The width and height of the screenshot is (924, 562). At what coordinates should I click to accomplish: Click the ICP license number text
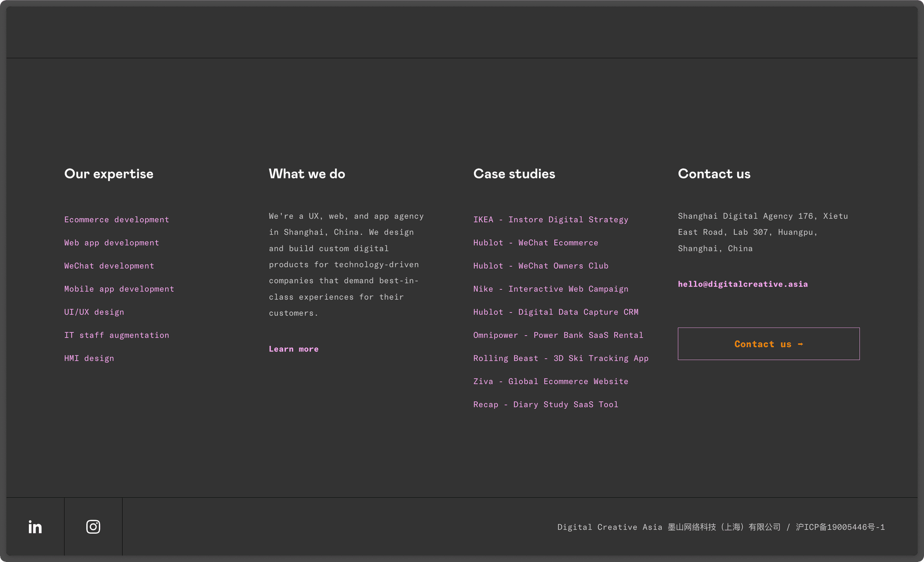coord(840,527)
